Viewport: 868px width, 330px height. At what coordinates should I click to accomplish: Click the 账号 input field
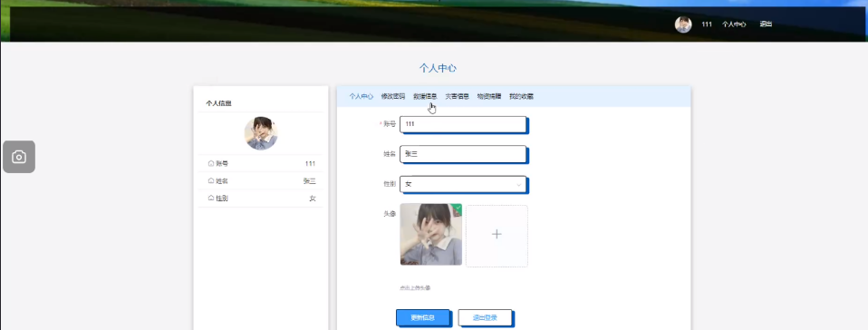click(463, 124)
